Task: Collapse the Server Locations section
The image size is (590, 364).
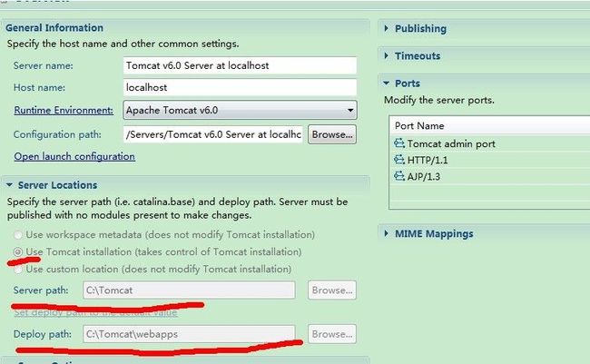Action: coord(9,185)
